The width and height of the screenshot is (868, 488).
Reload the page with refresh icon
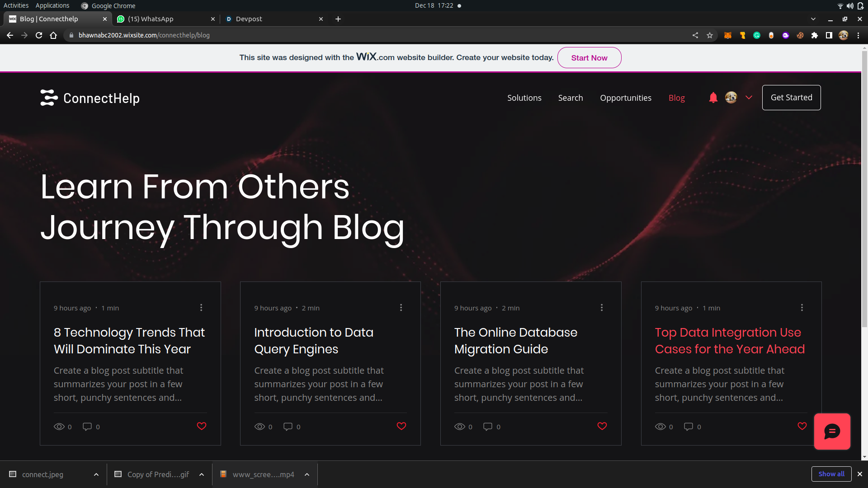click(x=39, y=35)
